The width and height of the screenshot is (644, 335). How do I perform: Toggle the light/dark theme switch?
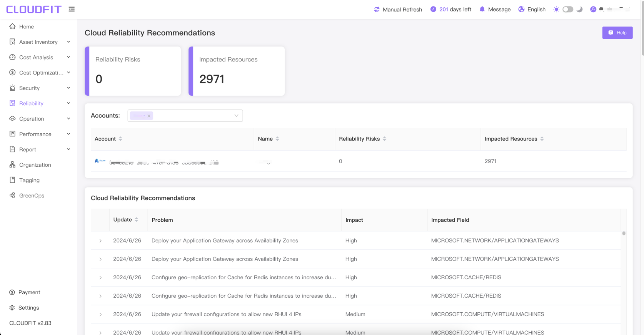coord(568,9)
